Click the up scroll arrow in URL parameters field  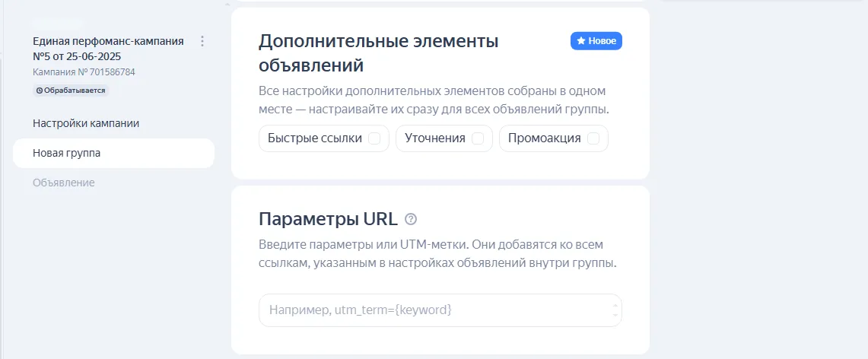(x=615, y=305)
